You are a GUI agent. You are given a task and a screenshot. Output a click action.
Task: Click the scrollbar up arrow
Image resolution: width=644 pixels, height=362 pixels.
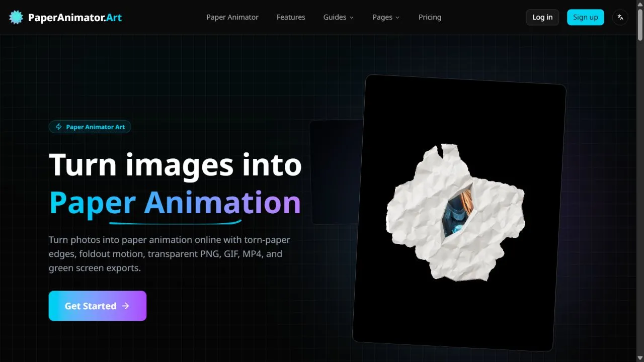tap(640, 4)
